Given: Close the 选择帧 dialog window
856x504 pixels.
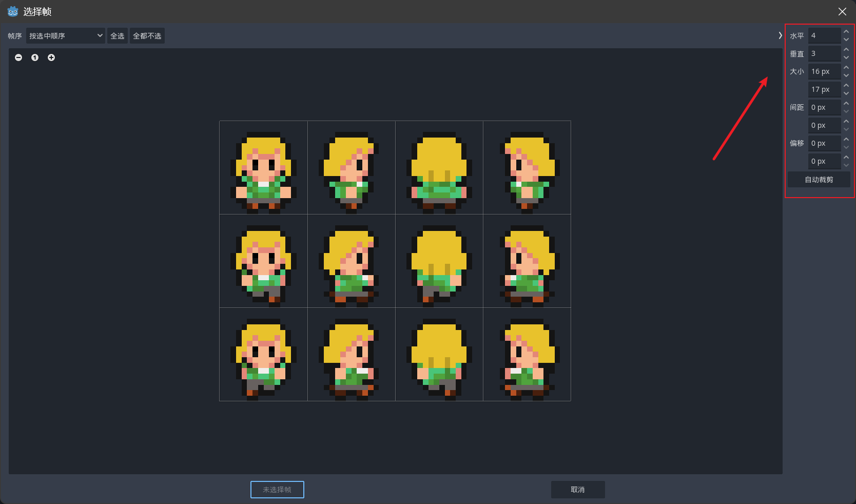Looking at the screenshot, I should click(842, 12).
